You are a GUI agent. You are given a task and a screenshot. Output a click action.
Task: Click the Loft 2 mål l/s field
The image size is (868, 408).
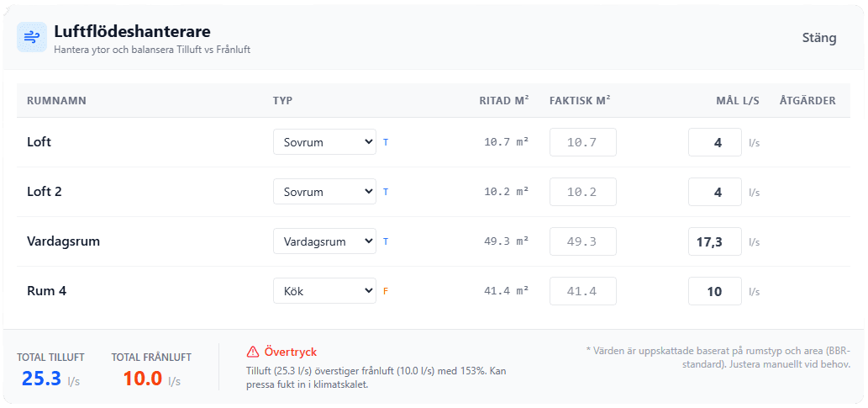(x=714, y=192)
